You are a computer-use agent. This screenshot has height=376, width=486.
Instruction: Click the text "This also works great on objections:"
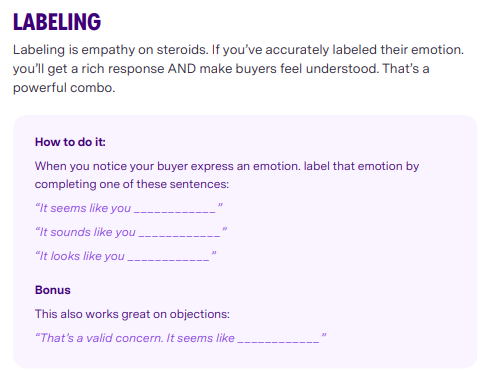pyautogui.click(x=132, y=314)
